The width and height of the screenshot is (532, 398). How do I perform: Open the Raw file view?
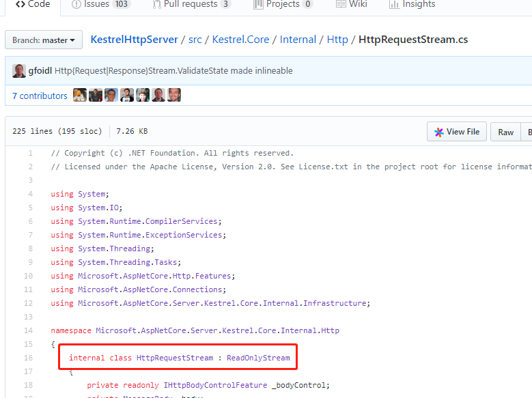505,132
